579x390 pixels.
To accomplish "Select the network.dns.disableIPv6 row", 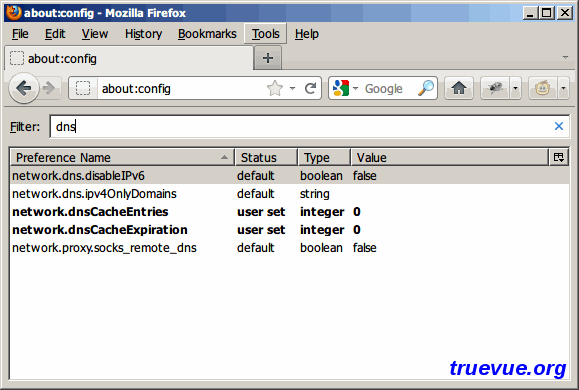I will click(x=290, y=175).
